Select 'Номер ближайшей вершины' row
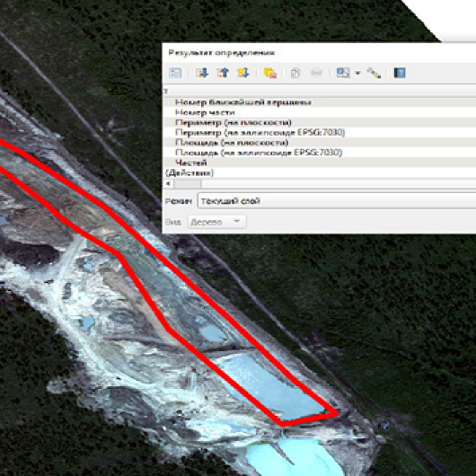Image resolution: width=476 pixels, height=476 pixels. 320,102
